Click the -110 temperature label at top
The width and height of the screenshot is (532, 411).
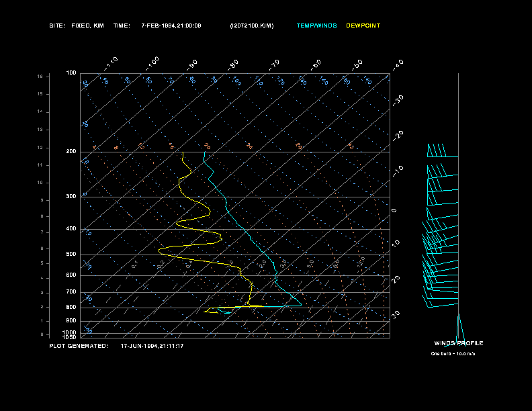tap(112, 62)
